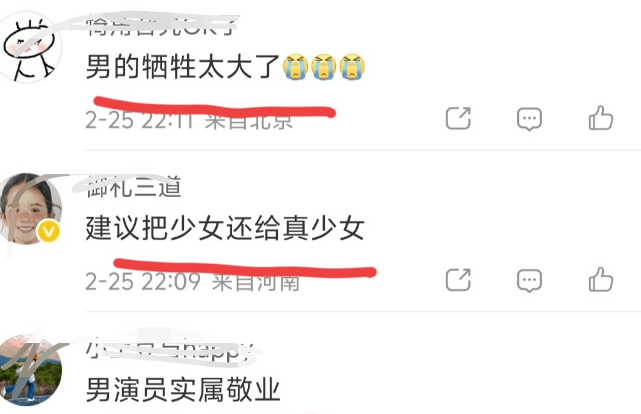This screenshot has height=414, width=641.
Task: Tap the timestamp 2-25 22:11 来自北京
Action: 189,120
